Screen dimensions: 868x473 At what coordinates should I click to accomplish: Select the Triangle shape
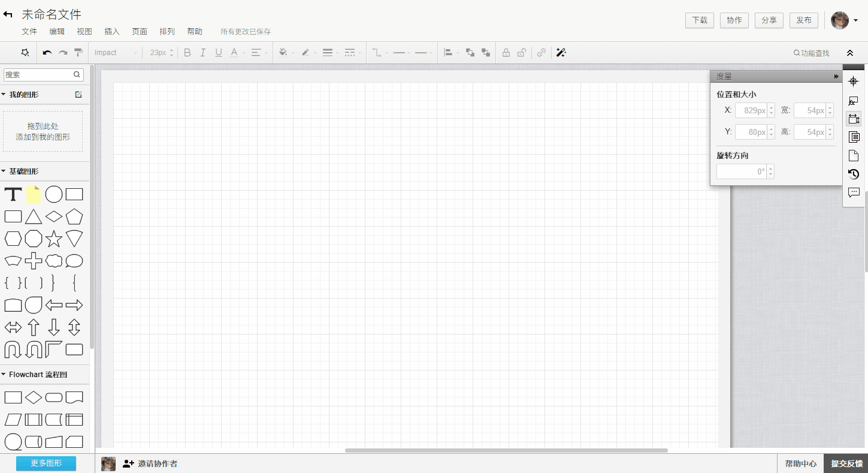coord(34,216)
